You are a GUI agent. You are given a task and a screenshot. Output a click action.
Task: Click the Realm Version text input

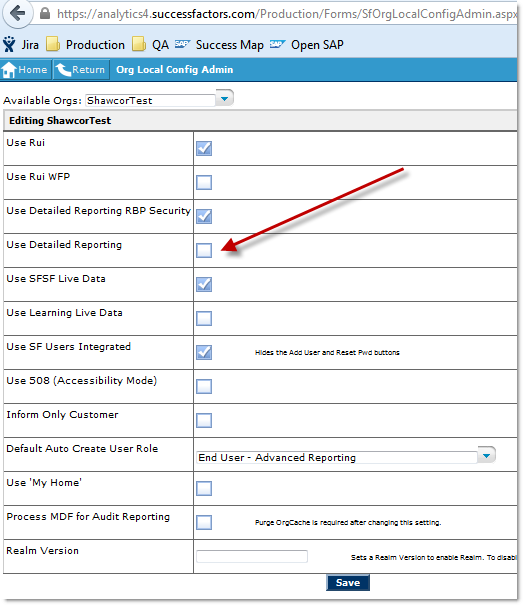click(x=252, y=556)
